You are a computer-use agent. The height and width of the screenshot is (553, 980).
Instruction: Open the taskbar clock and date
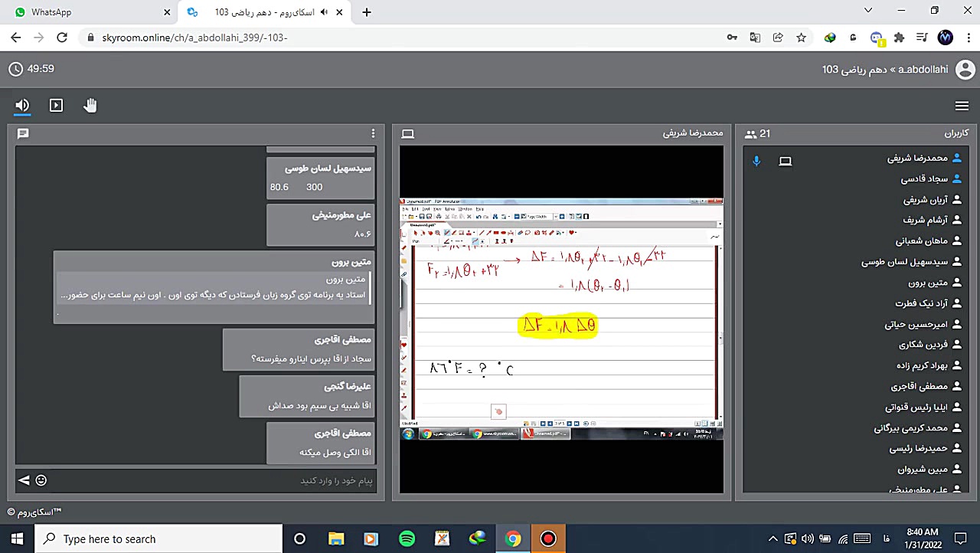pos(922,539)
